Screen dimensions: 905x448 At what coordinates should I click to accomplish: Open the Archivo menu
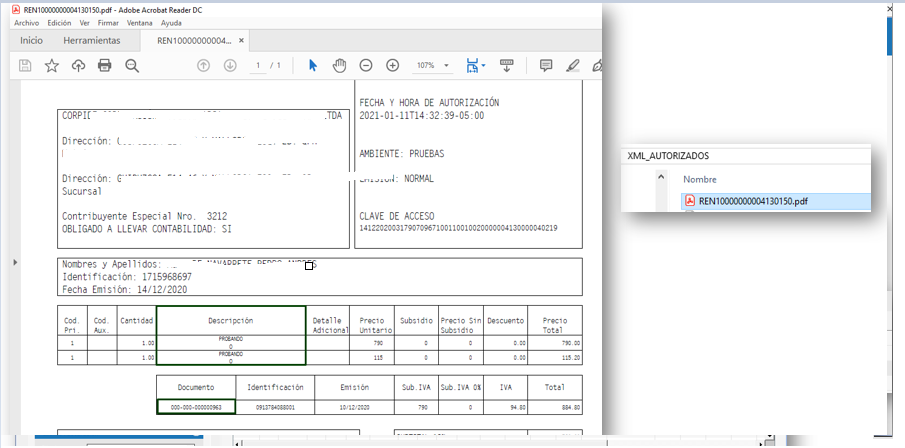click(26, 22)
